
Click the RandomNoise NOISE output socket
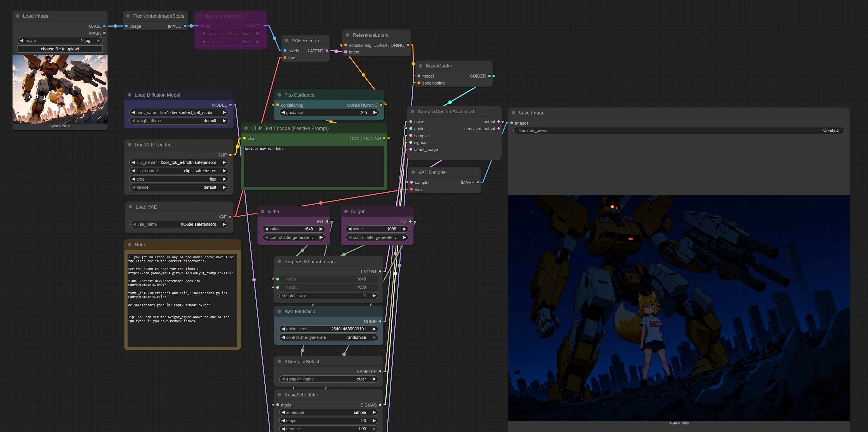tap(380, 321)
